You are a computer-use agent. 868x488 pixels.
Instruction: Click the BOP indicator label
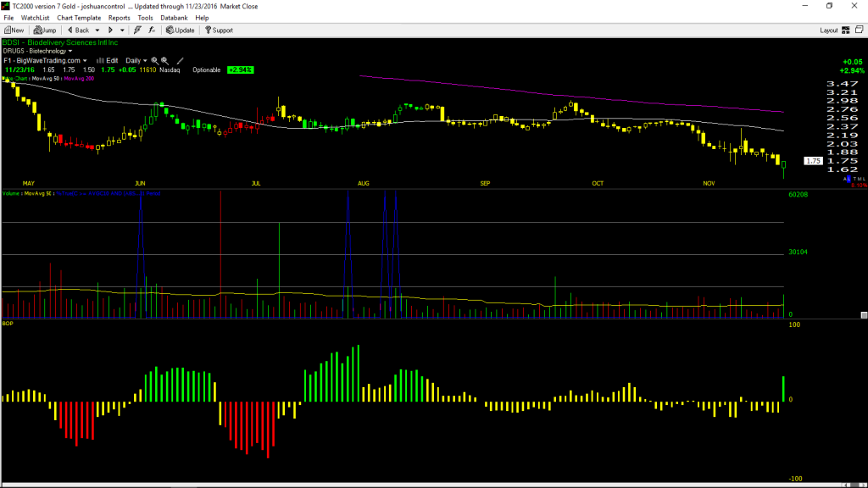[7, 323]
